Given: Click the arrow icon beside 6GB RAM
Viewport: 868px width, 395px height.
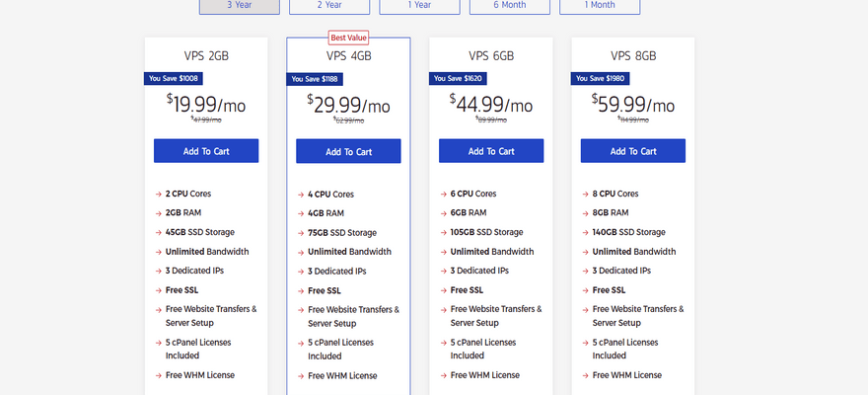Looking at the screenshot, I should 444,213.
